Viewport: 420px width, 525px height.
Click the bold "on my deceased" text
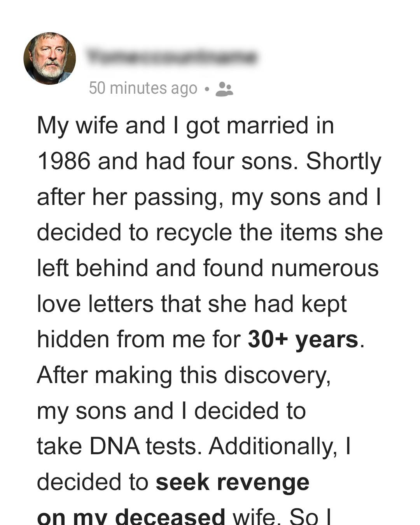131,516
